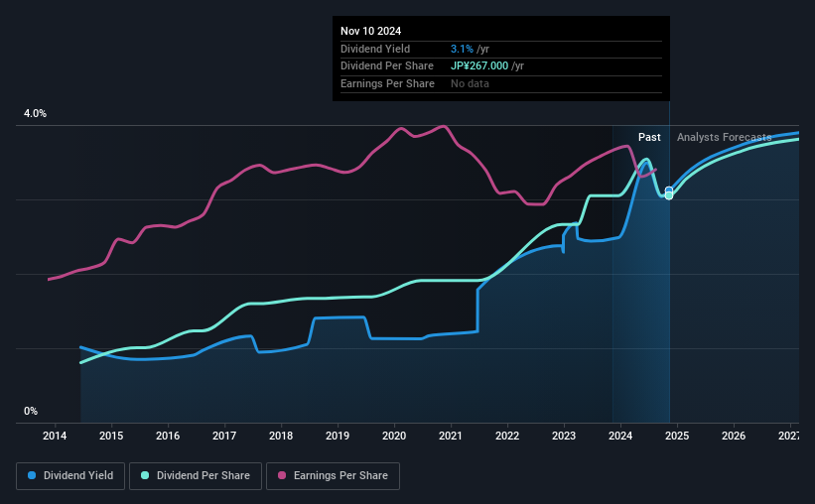The width and height of the screenshot is (815, 504).
Task: Click the Dividend Yield data point marker at Nov 2024
Action: [x=669, y=190]
